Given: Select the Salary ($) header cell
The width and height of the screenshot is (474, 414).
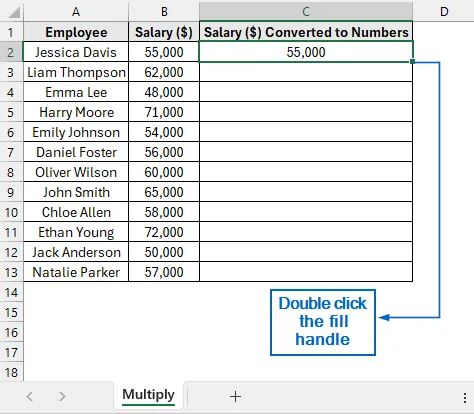Looking at the screenshot, I should click(x=164, y=32).
